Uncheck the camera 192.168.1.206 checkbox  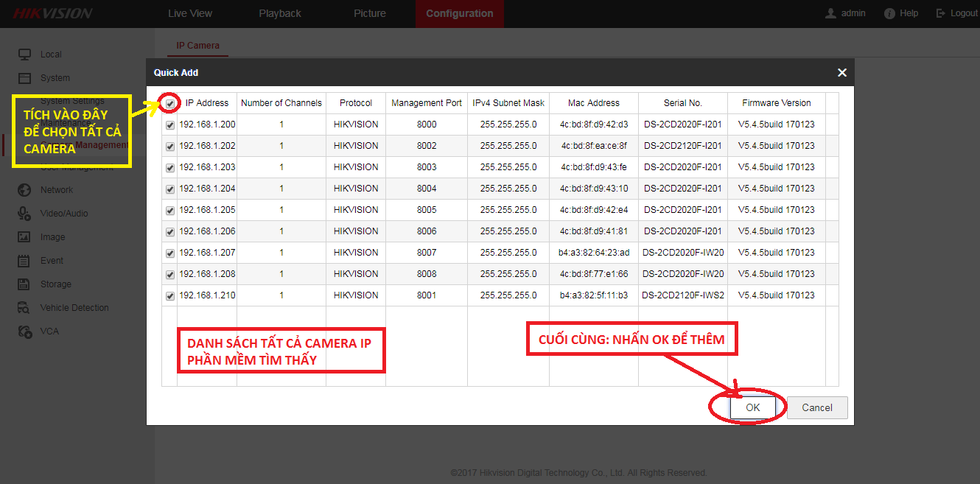click(170, 232)
